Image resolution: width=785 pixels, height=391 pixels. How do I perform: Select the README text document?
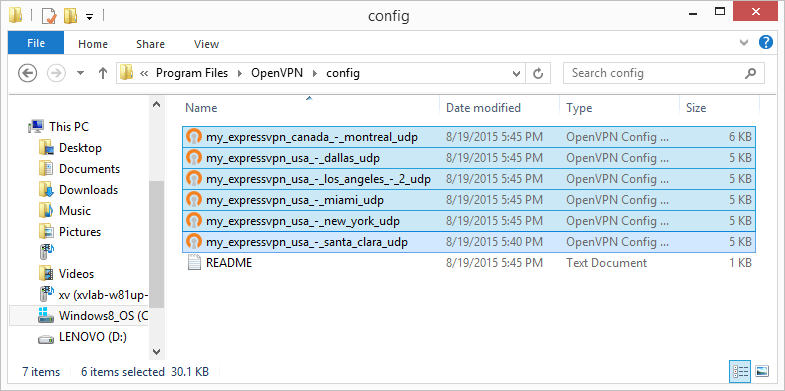pos(469,263)
